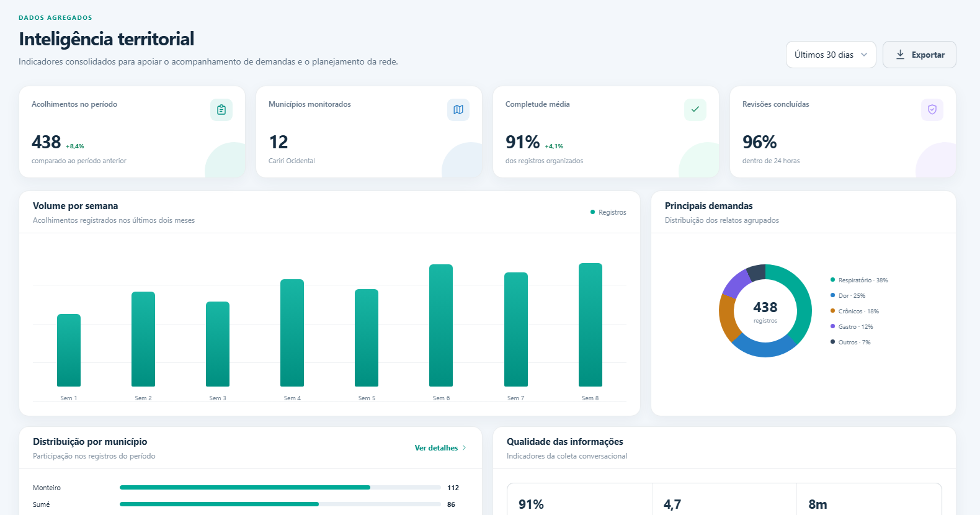Open the Últimos 30 dias period dropdown
Image resolution: width=980 pixels, height=515 pixels.
(831, 55)
